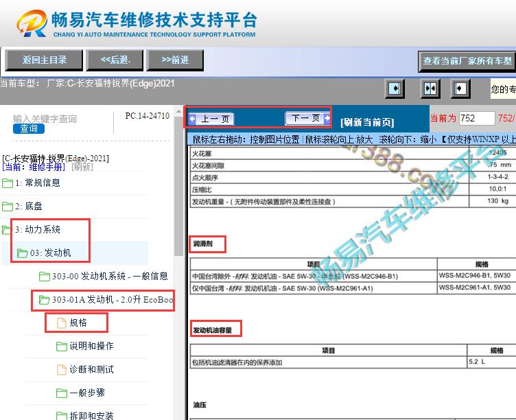Open the 规格 document
The width and height of the screenshot is (516, 420).
pyautogui.click(x=78, y=323)
